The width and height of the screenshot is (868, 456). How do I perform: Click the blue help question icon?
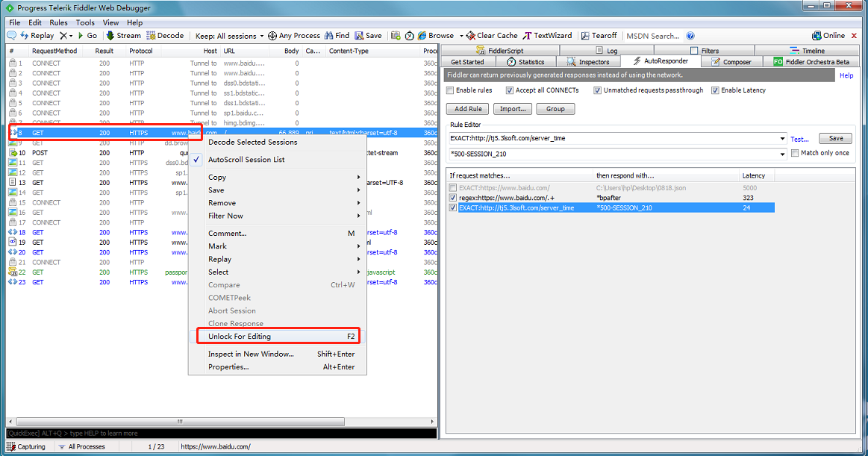(x=690, y=36)
